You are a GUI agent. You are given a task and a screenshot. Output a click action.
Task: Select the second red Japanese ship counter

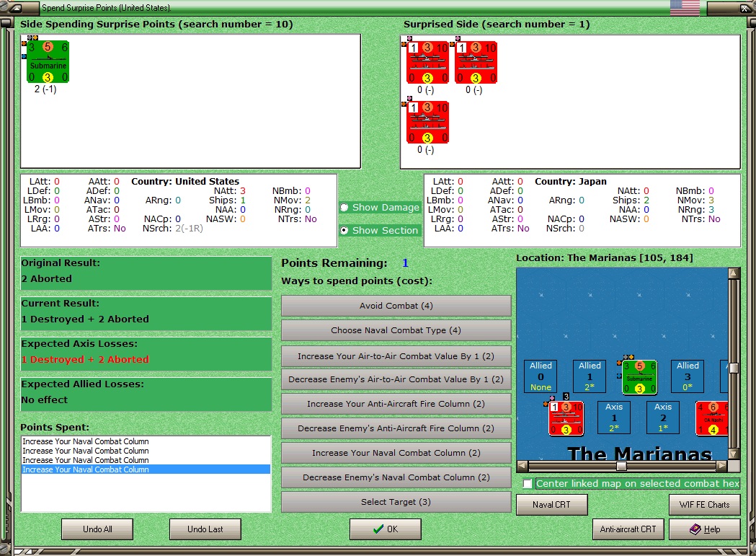(x=476, y=63)
